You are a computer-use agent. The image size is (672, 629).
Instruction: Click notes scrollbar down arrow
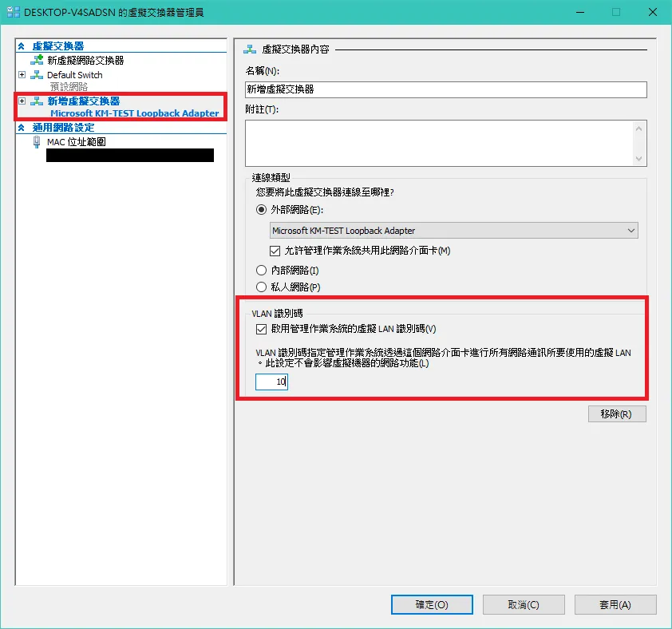pyautogui.click(x=638, y=159)
